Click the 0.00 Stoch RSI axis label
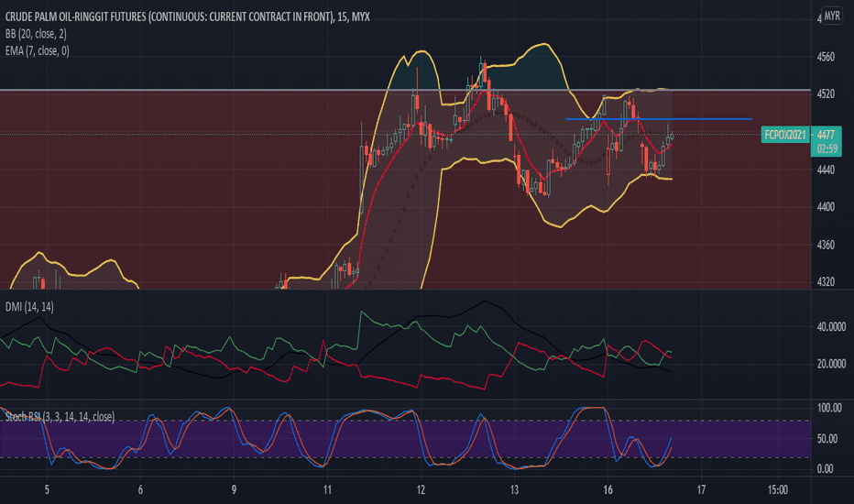 (x=825, y=468)
